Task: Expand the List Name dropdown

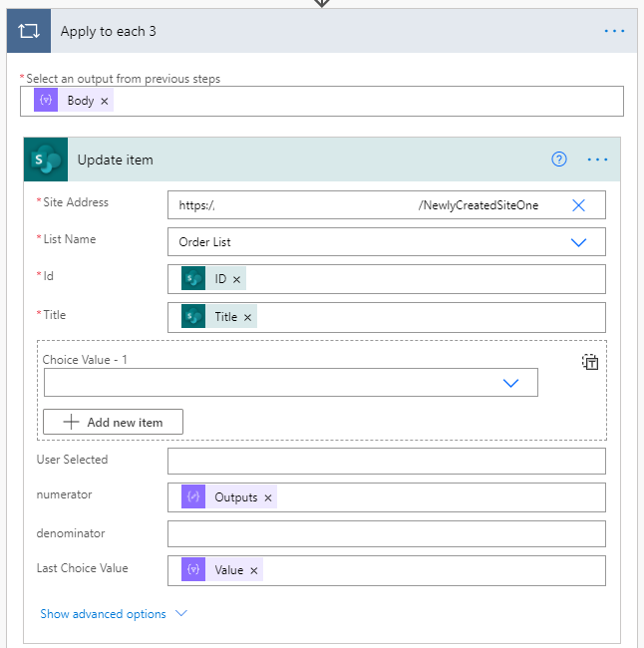Action: (578, 242)
